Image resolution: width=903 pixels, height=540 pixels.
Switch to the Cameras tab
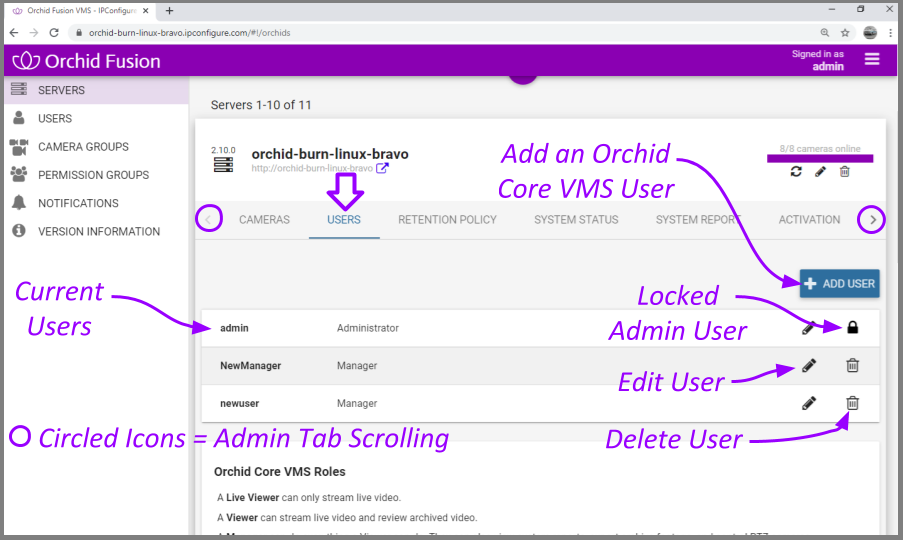pos(264,219)
